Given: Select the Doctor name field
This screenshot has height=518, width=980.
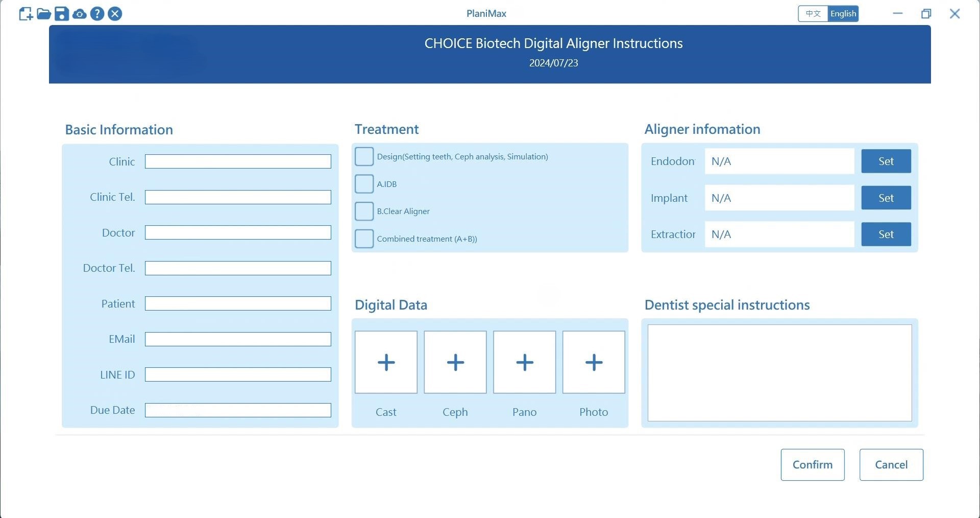Looking at the screenshot, I should click(x=238, y=232).
